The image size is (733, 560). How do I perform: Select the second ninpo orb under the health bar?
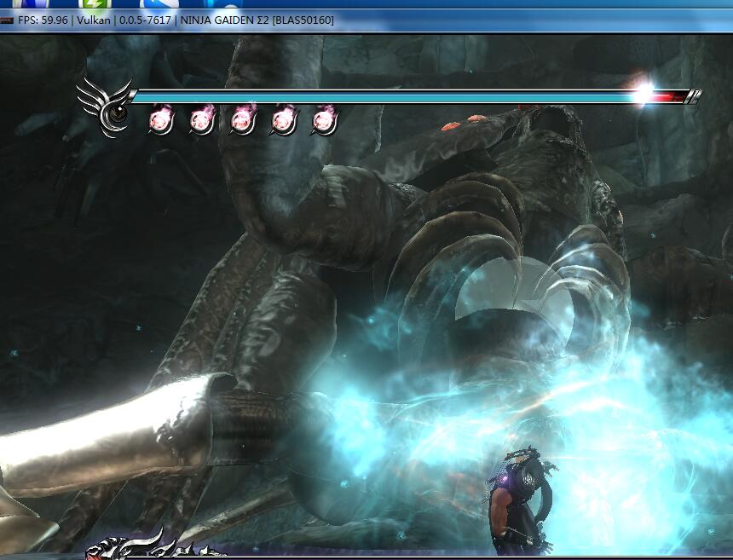[x=202, y=120]
